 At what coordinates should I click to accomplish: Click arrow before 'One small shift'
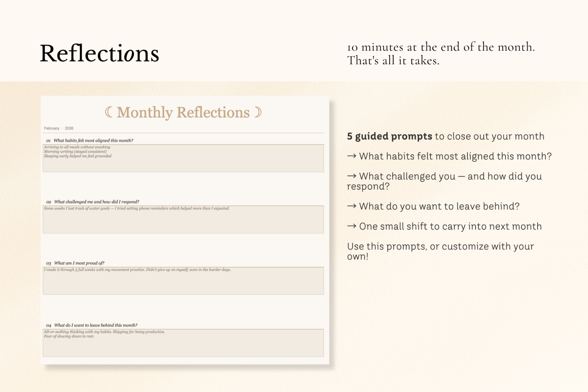pyautogui.click(x=352, y=226)
